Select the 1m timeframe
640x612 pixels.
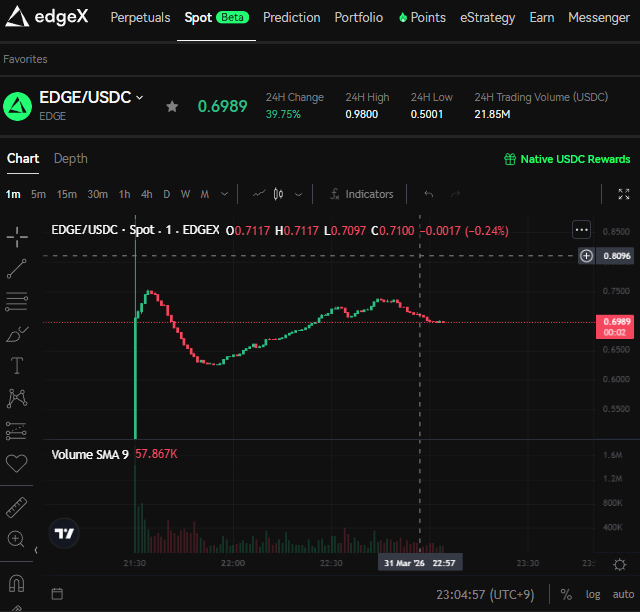pyautogui.click(x=13, y=194)
